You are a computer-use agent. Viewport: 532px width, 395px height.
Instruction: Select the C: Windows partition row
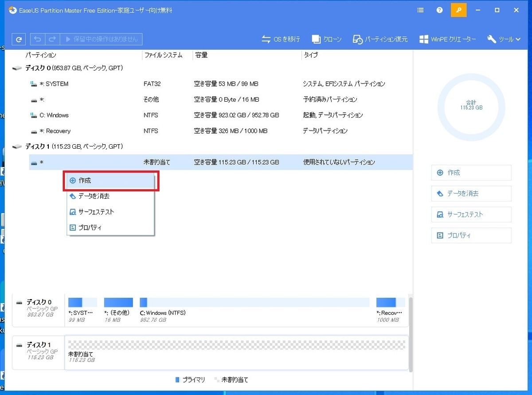(220, 115)
